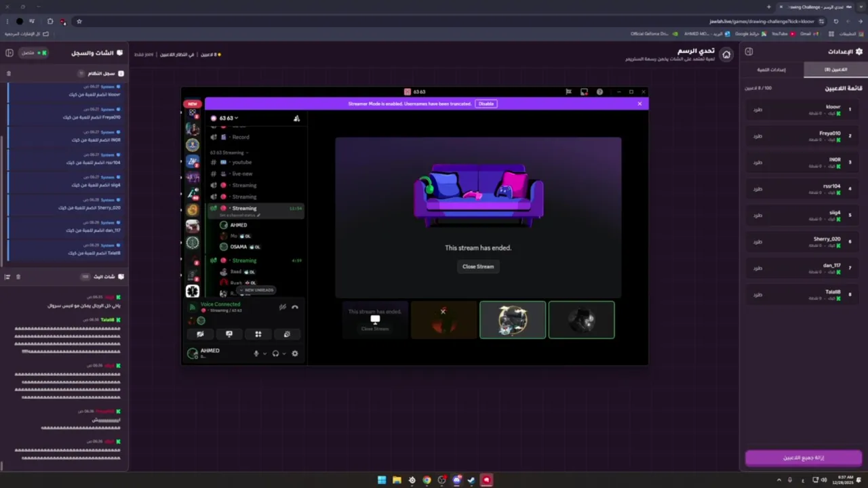868x488 pixels.
Task: Collapse the settings panel via its sidebar icon
Action: (749, 52)
